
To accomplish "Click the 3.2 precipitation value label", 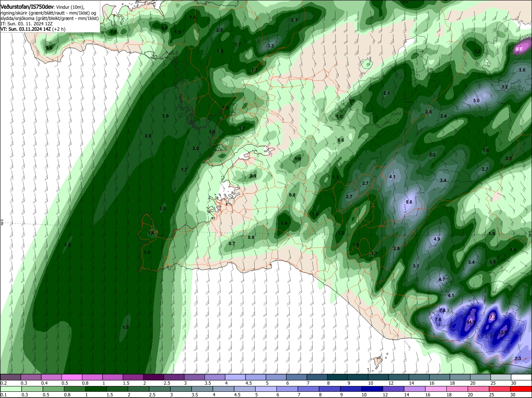I will 505,87.
